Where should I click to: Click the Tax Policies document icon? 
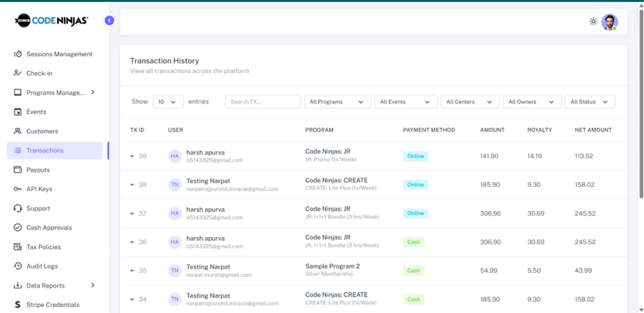(x=18, y=247)
